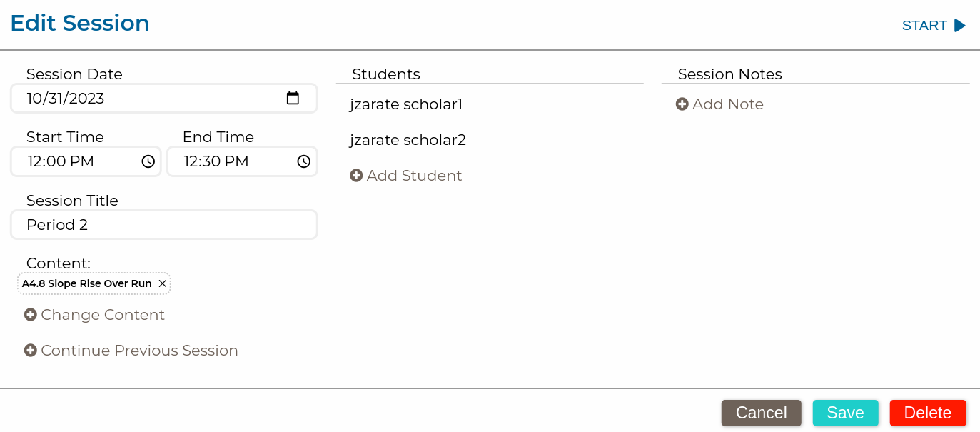This screenshot has width=980, height=432.
Task: Click the Cancel button
Action: 761,413
